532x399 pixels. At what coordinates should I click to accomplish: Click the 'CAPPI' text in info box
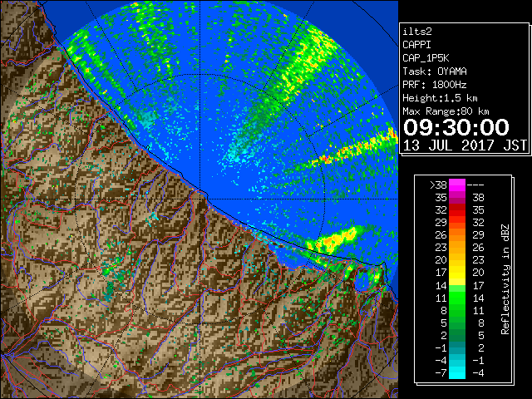416,45
